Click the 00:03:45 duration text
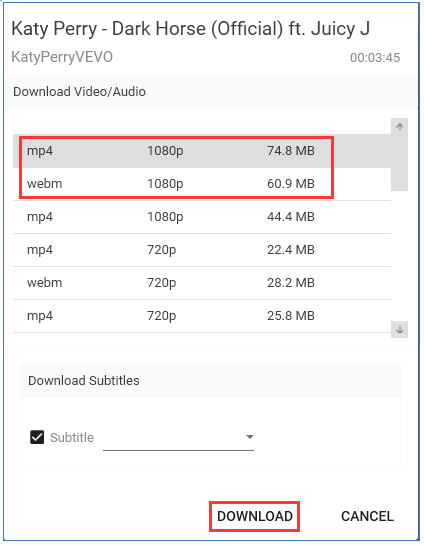 click(375, 58)
